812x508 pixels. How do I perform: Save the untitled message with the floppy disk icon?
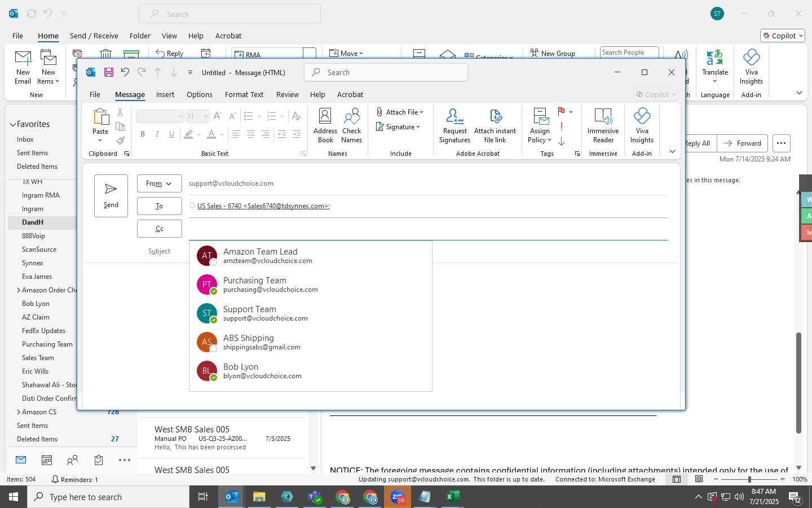[x=109, y=72]
